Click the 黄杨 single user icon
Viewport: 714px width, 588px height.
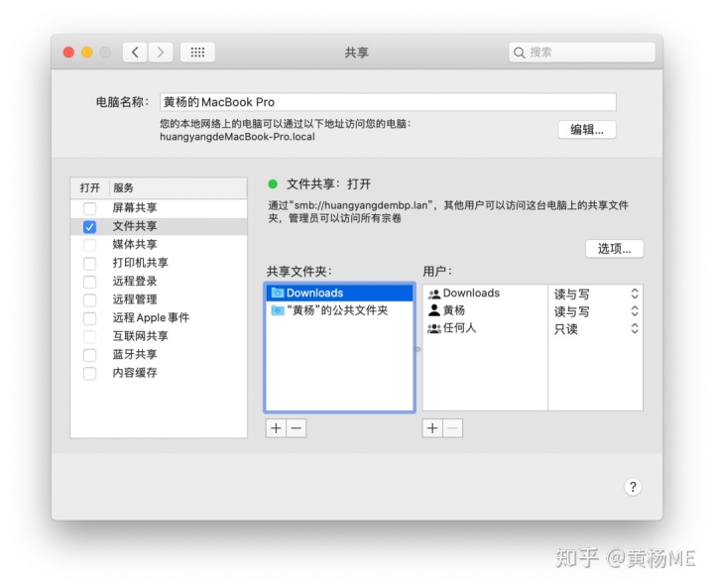[x=434, y=310]
